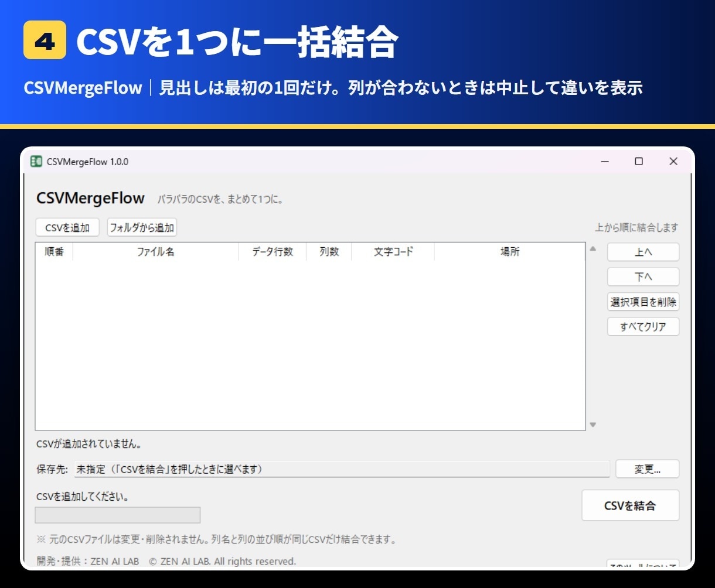Click 選択項目を削除 to remove selection
Image resolution: width=715 pixels, height=588 pixels.
click(643, 302)
